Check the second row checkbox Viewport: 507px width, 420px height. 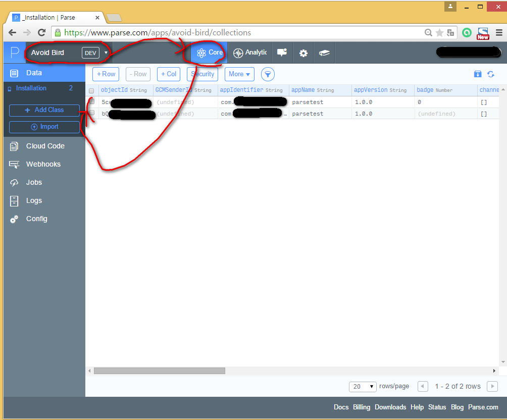(92, 113)
